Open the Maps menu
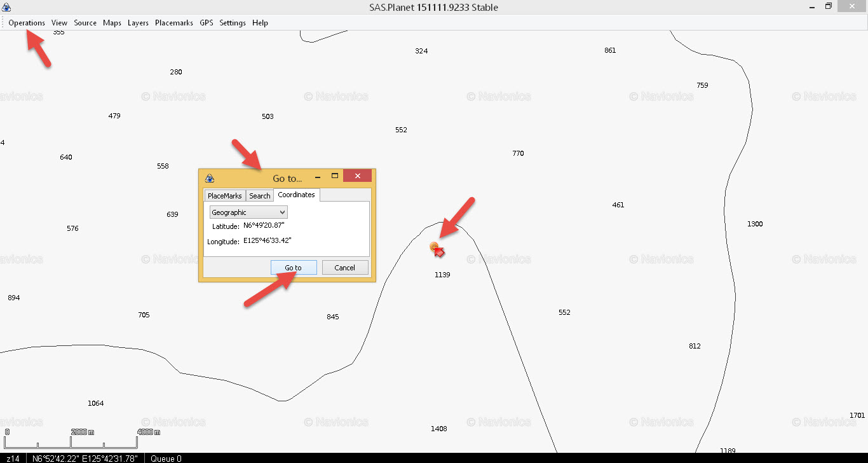 click(x=112, y=23)
